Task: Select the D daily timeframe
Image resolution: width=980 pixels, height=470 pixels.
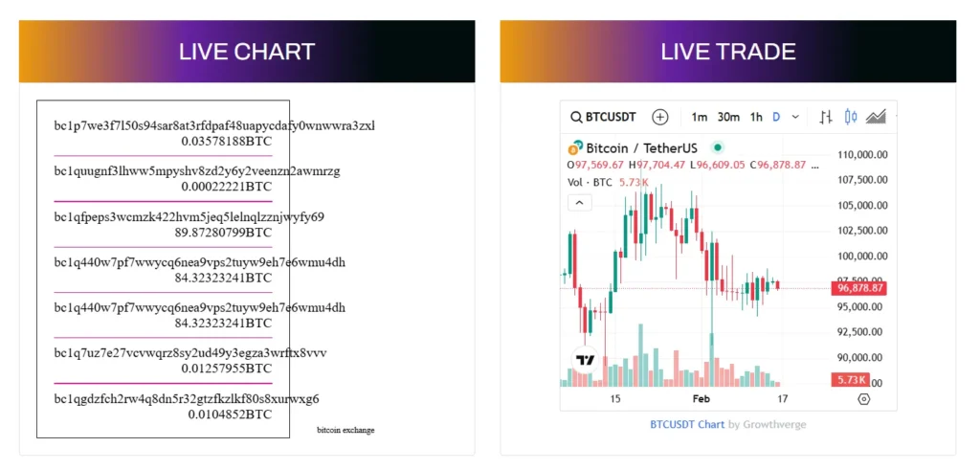Action: pyautogui.click(x=776, y=117)
